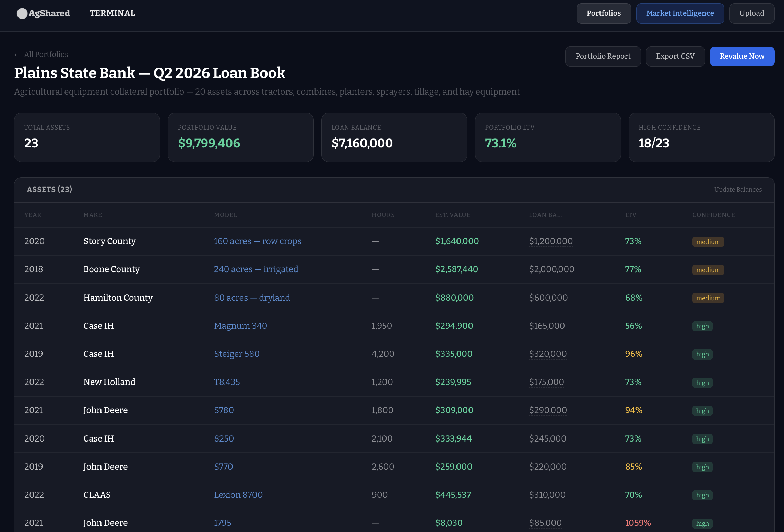
Task: Open the 8250 model link
Action: coord(224,438)
